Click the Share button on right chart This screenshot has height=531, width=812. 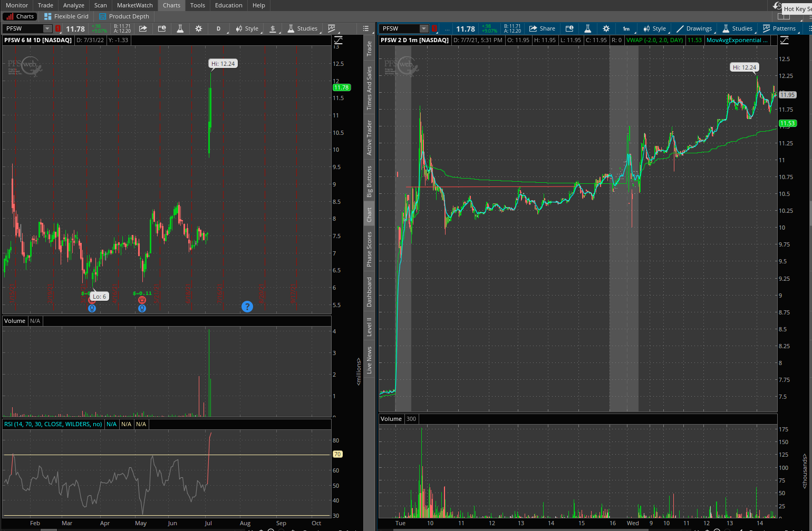(542, 28)
